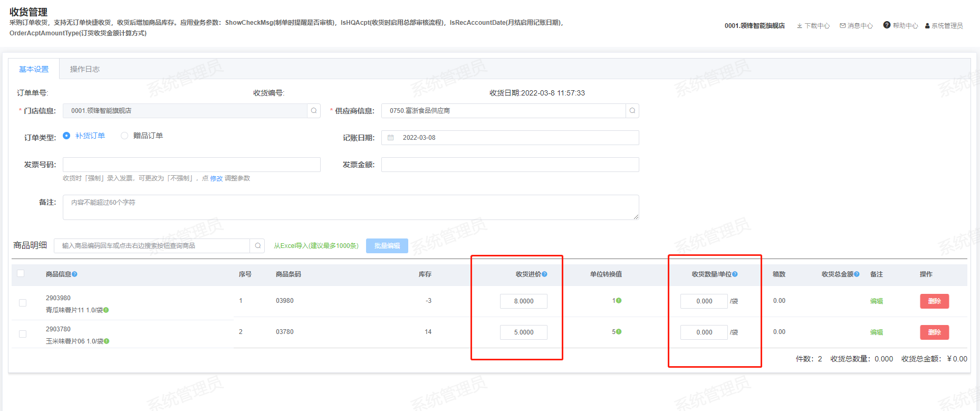The height and width of the screenshot is (411, 980).
Task: Click quantity field for product 2903780
Action: click(704, 332)
